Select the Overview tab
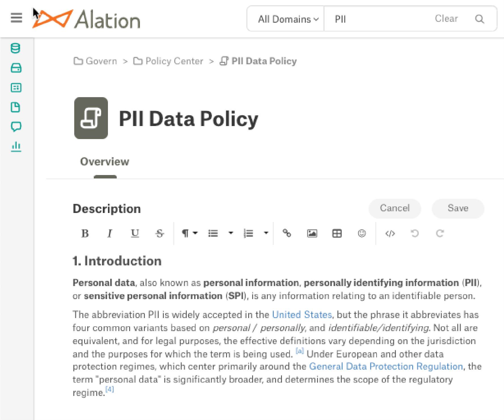This screenshot has width=504, height=420. (105, 161)
